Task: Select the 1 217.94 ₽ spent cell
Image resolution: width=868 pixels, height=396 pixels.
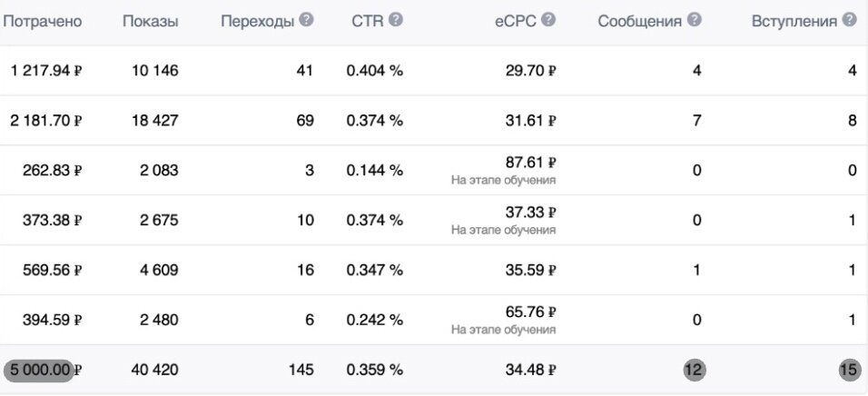Action: point(46,70)
